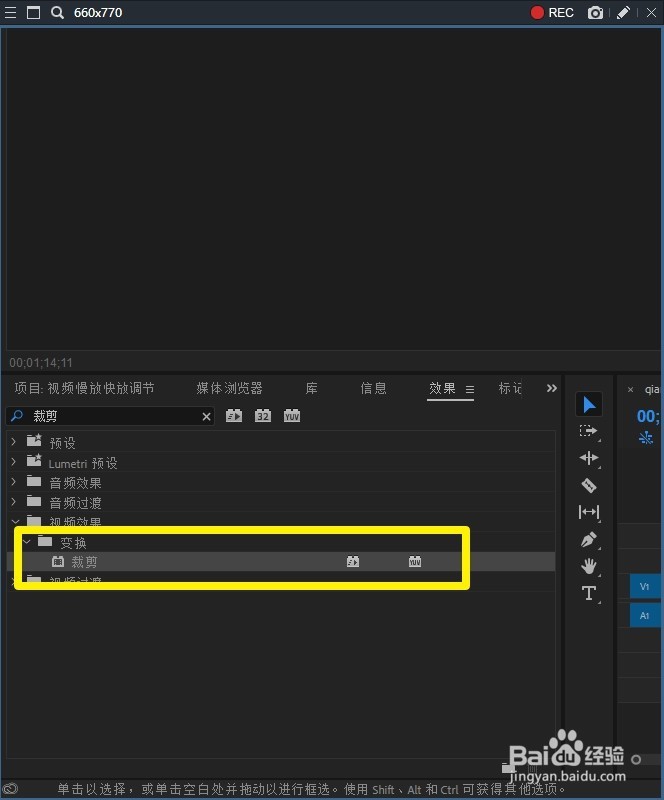Toggle the V1 track target
The height and width of the screenshot is (800, 664).
pyautogui.click(x=645, y=587)
